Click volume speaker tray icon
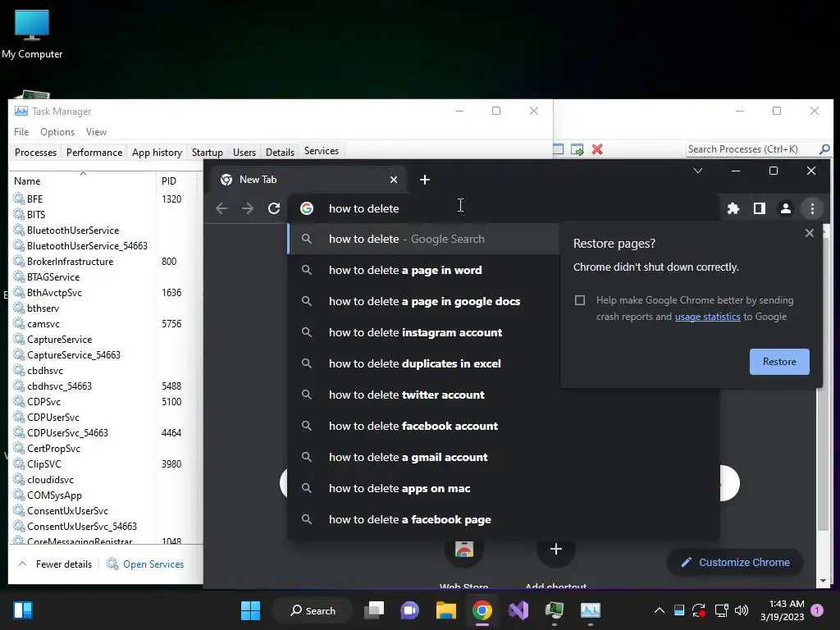Screen dimensions: 840x630 tap(742, 610)
